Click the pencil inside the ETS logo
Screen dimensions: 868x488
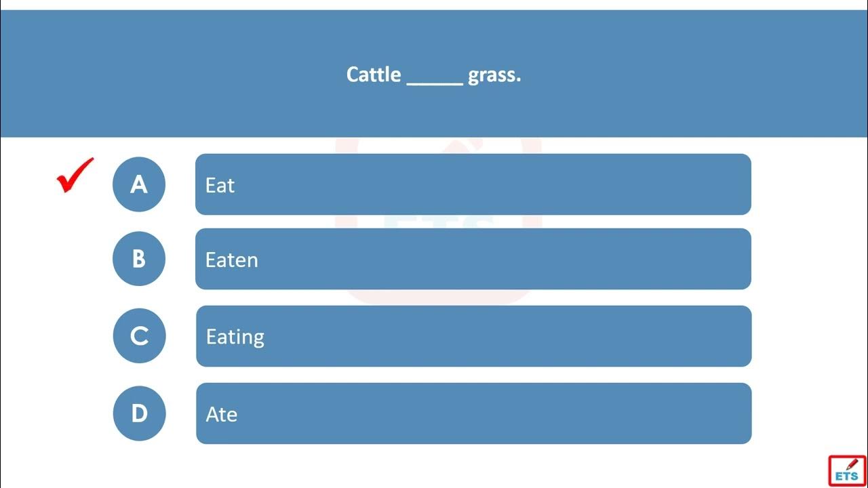point(852,464)
